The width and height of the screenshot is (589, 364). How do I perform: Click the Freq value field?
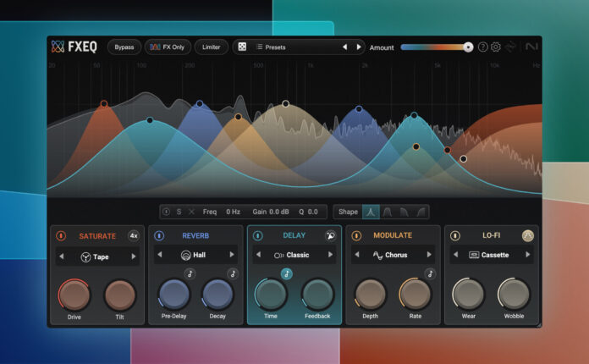(x=233, y=212)
